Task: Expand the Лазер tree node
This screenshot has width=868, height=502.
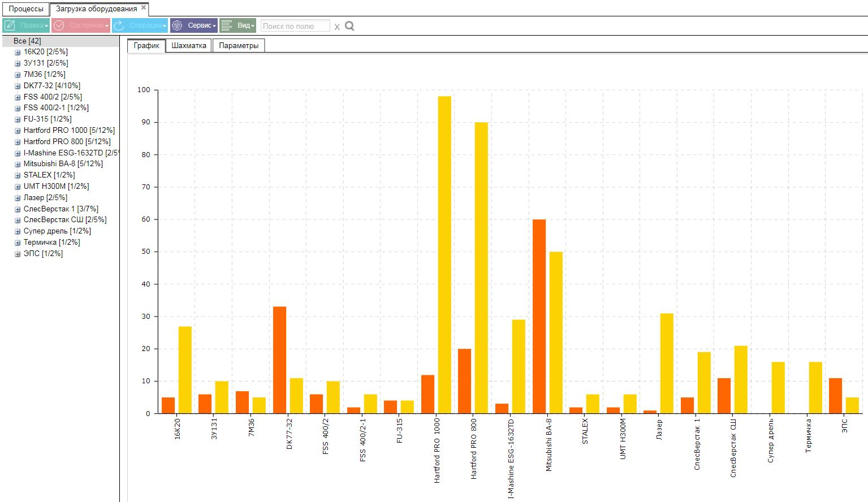Action: [x=18, y=198]
